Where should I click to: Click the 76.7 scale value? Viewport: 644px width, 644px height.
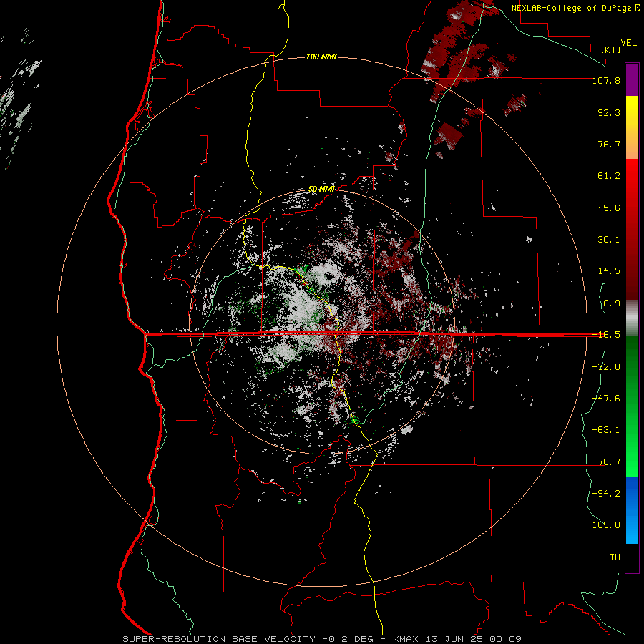point(609,144)
